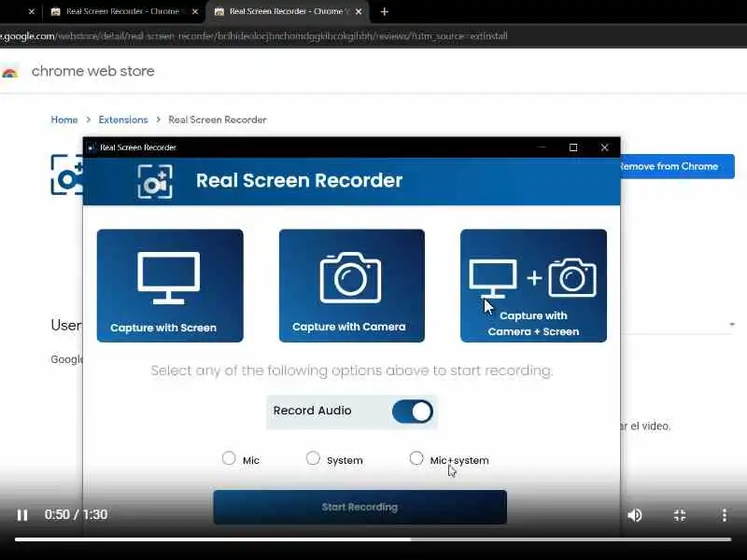
Task: Close the Real Screen Recorder window
Action: [x=604, y=147]
